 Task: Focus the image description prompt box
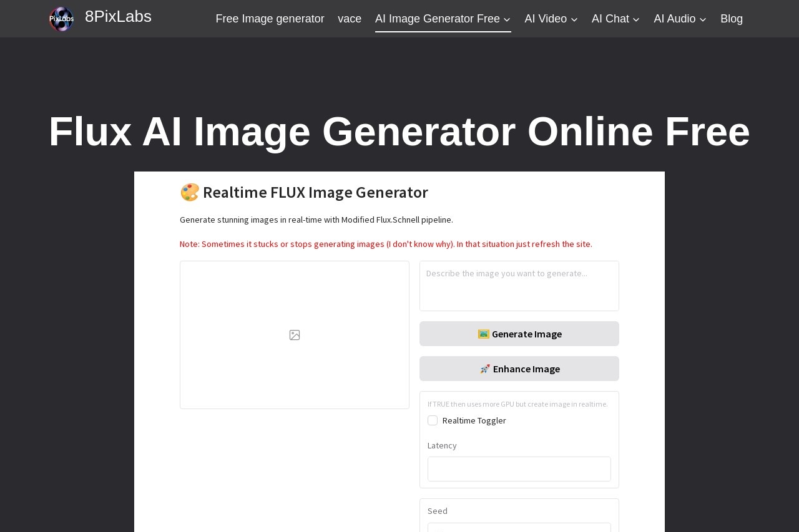519,286
